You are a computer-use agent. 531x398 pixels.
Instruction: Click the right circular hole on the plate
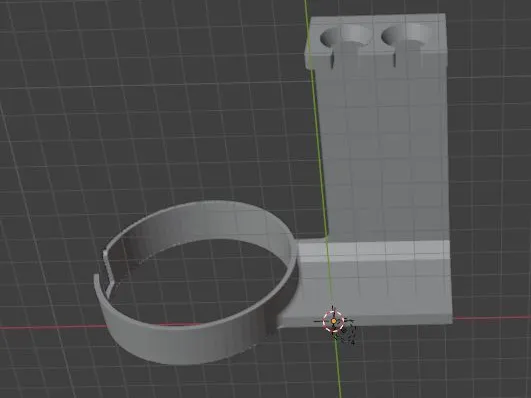(406, 35)
